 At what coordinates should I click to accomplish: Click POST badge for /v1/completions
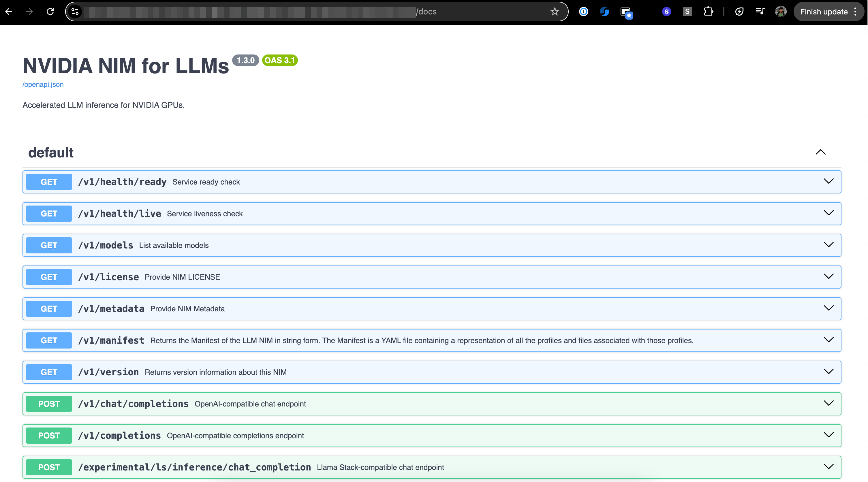[49, 436]
